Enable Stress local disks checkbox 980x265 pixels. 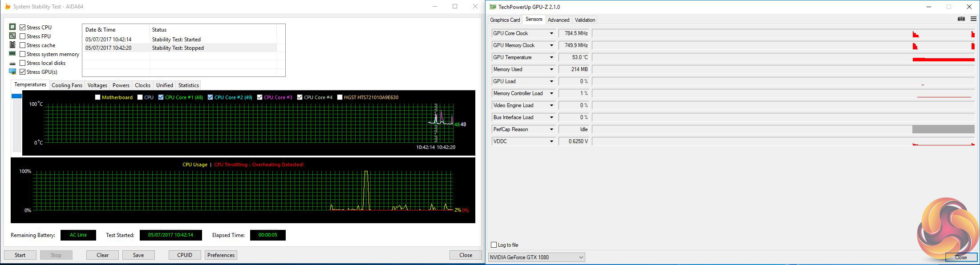[x=23, y=63]
